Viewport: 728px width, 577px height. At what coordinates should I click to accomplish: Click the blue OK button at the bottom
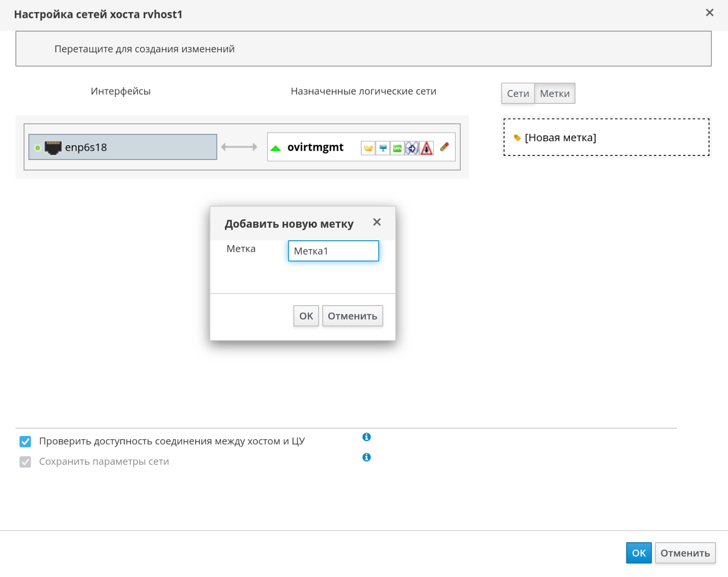(x=639, y=553)
